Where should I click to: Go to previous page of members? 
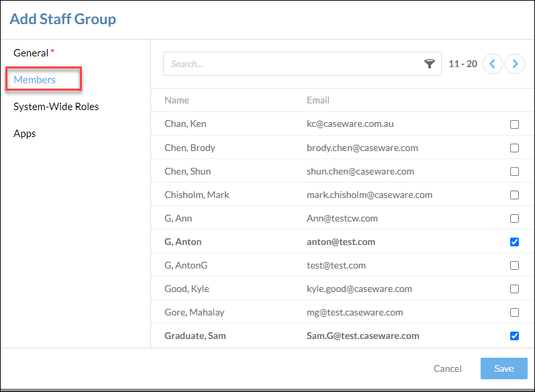click(492, 64)
